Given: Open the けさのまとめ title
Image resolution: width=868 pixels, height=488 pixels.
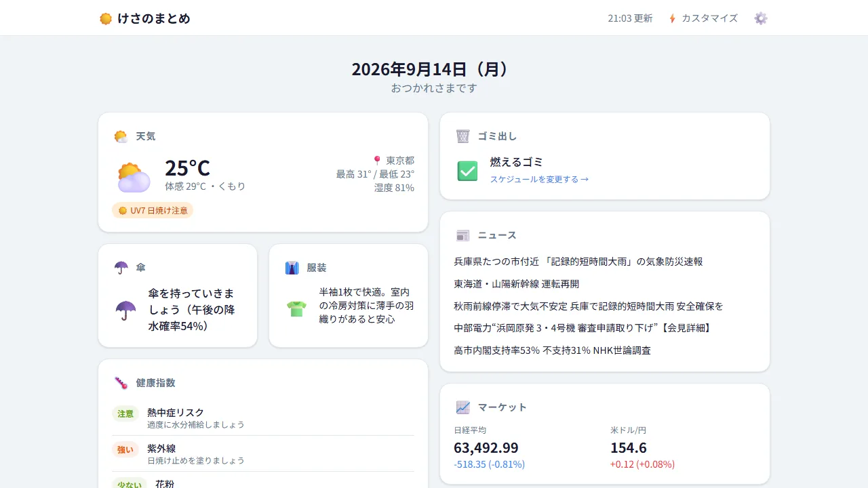Looking at the screenshot, I should coord(154,18).
